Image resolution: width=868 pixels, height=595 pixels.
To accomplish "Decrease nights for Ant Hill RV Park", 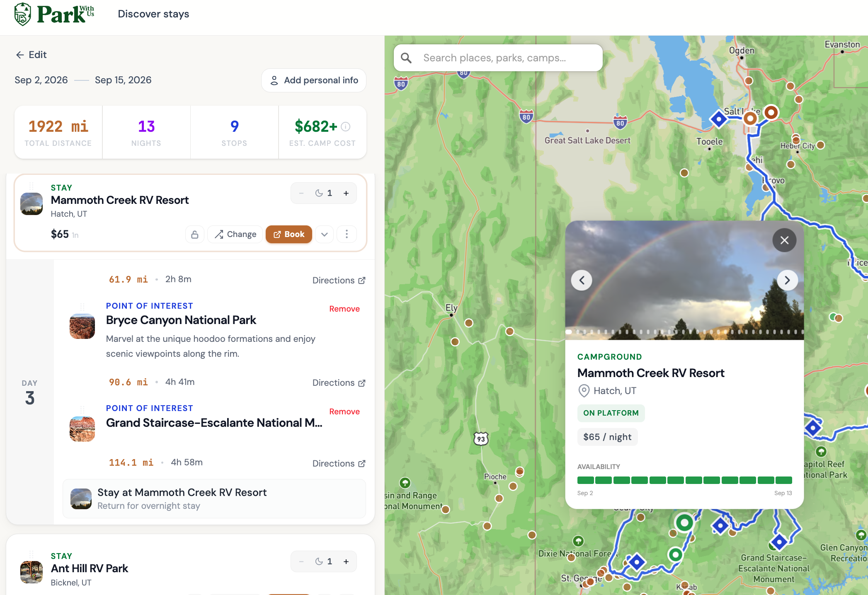I will 301,561.
